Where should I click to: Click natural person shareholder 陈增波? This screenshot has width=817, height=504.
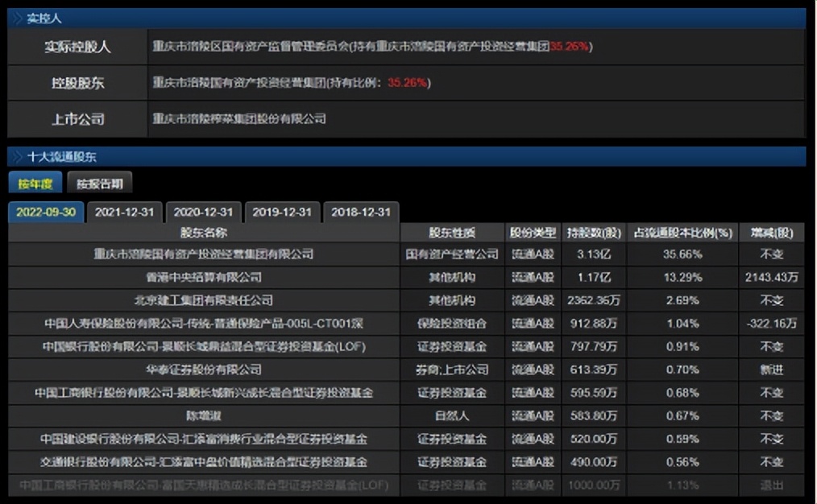pos(202,416)
